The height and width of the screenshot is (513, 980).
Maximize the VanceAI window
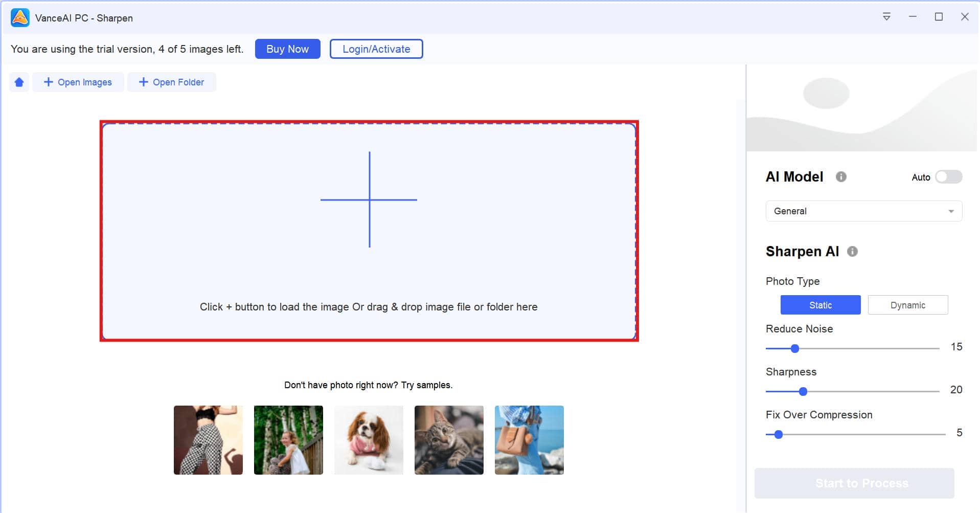(939, 17)
